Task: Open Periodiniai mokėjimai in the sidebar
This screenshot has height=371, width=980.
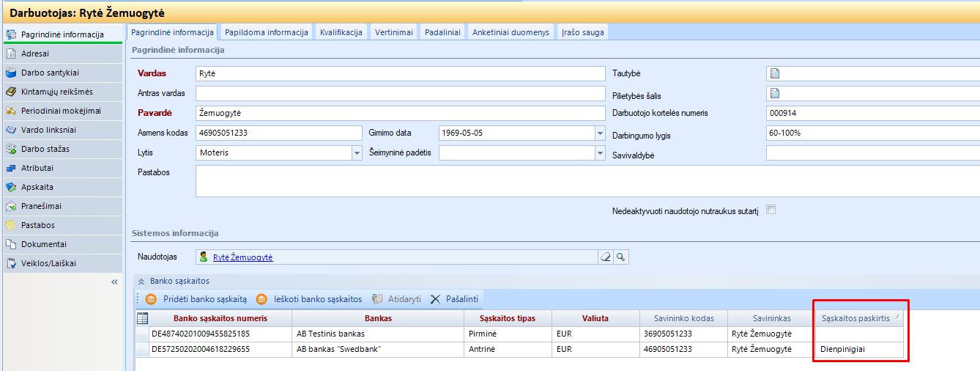Action: tap(61, 111)
